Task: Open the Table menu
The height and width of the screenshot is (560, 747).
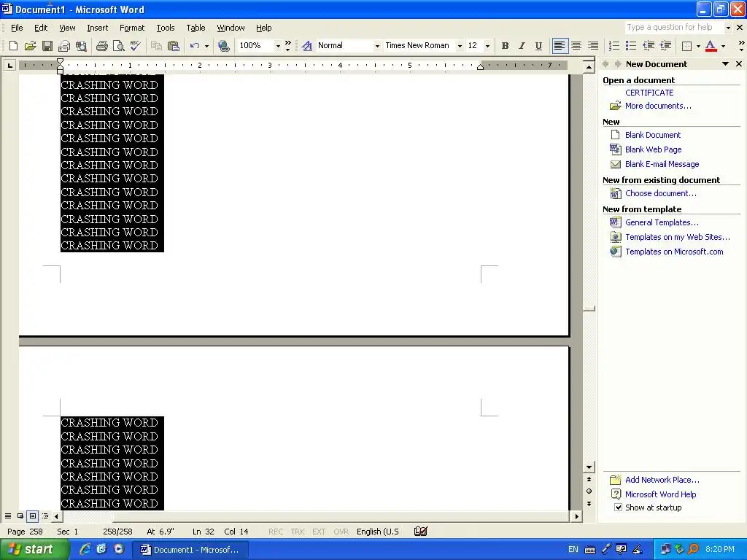Action: pyautogui.click(x=196, y=28)
